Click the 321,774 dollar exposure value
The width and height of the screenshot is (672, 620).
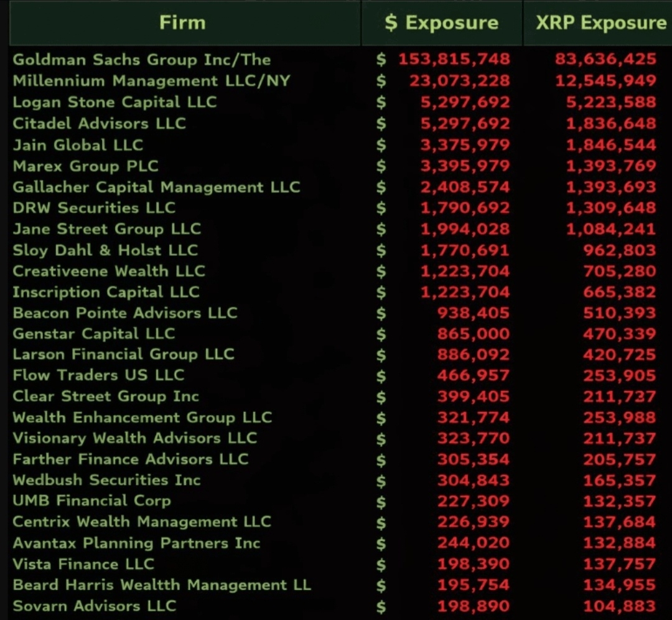click(474, 417)
